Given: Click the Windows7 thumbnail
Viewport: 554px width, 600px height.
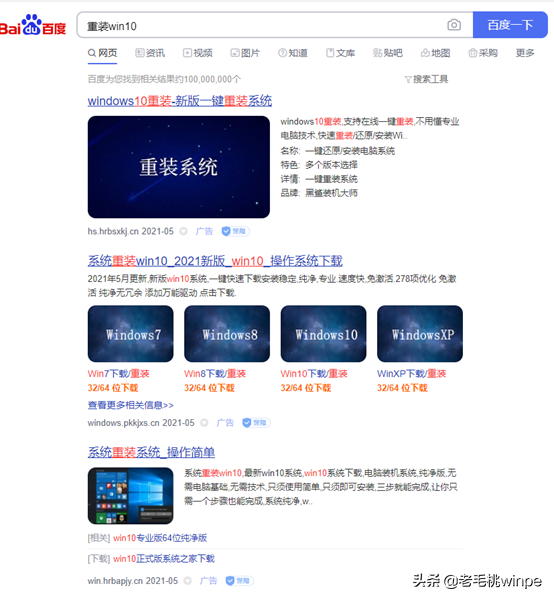Looking at the screenshot, I should click(x=130, y=334).
